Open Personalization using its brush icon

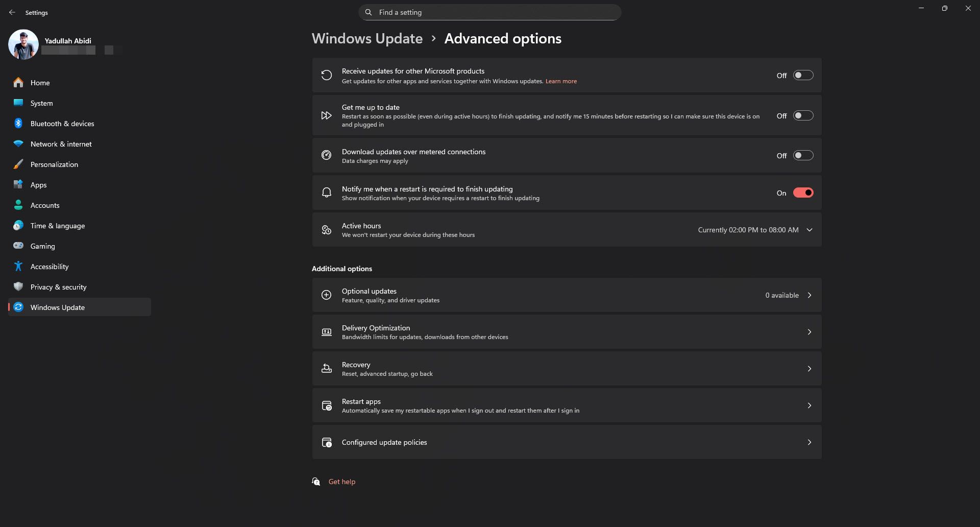tap(18, 164)
